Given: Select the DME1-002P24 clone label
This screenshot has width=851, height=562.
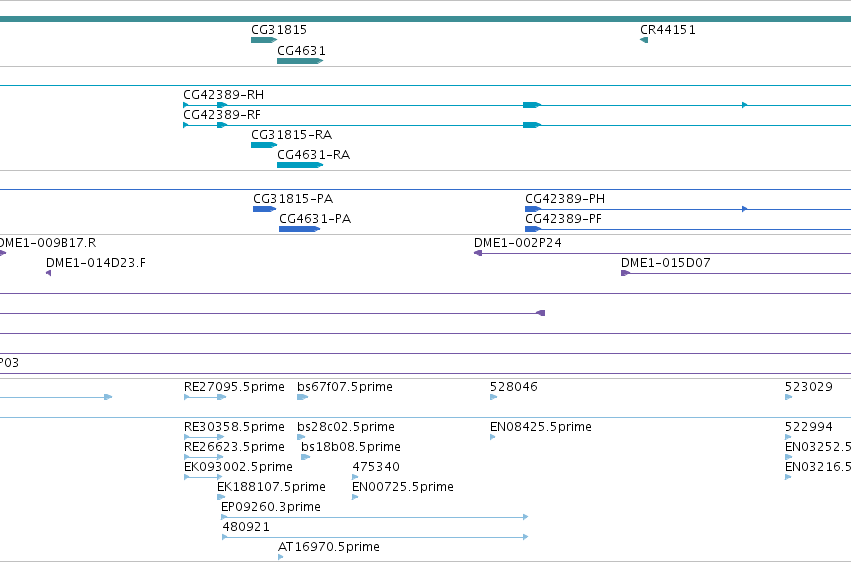Looking at the screenshot, I should click(518, 243).
